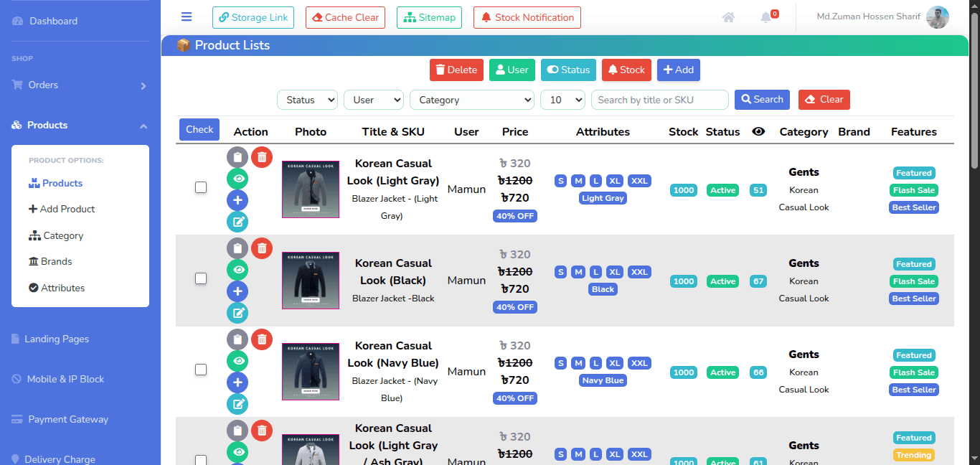Open the edit pencil icon for the Black blazer
This screenshot has width=980, height=465.
pos(237,313)
